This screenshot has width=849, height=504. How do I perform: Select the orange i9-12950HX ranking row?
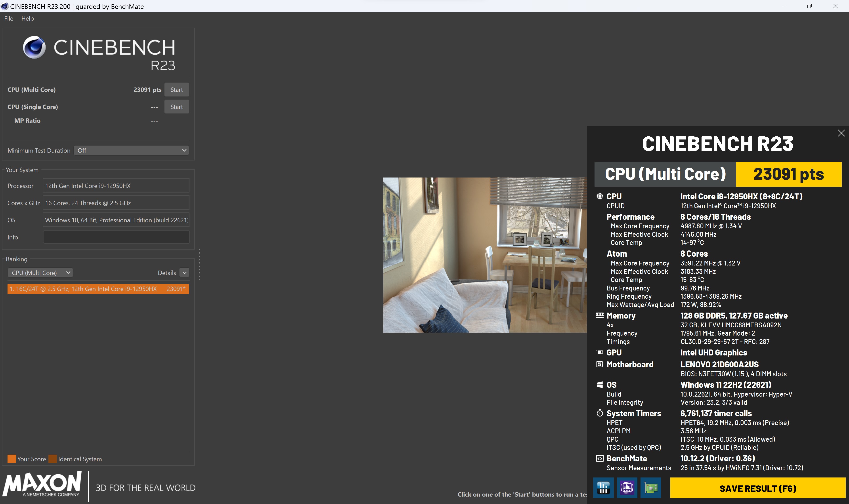98,289
